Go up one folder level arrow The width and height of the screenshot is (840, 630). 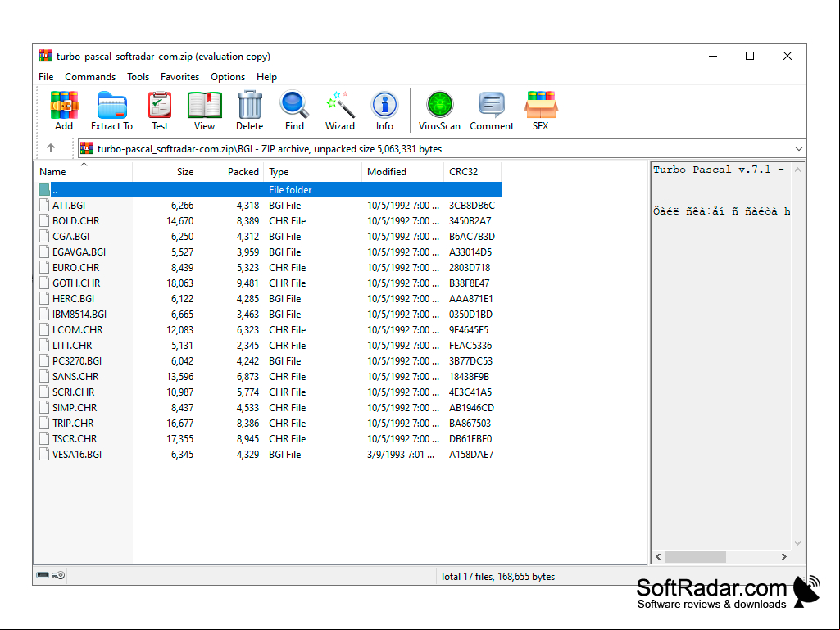coord(51,148)
